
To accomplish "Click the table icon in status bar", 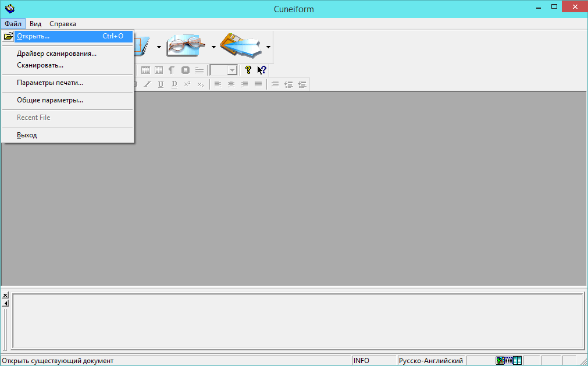I will 508,361.
